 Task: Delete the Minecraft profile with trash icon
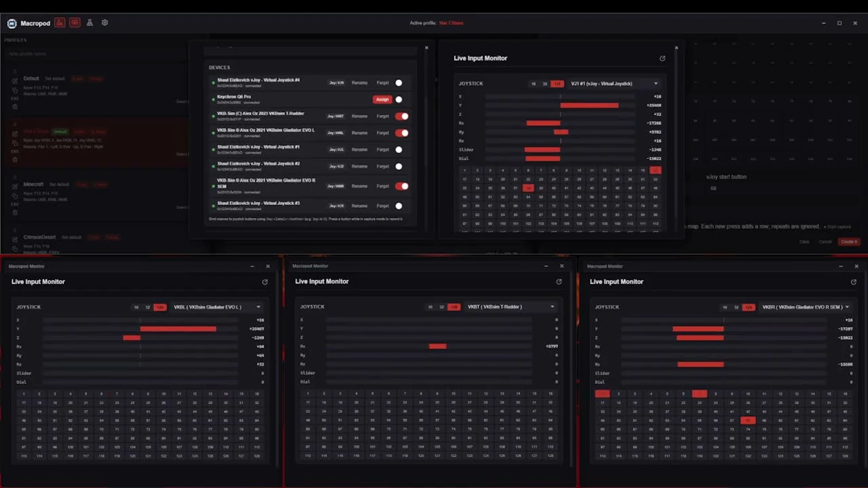point(15,213)
